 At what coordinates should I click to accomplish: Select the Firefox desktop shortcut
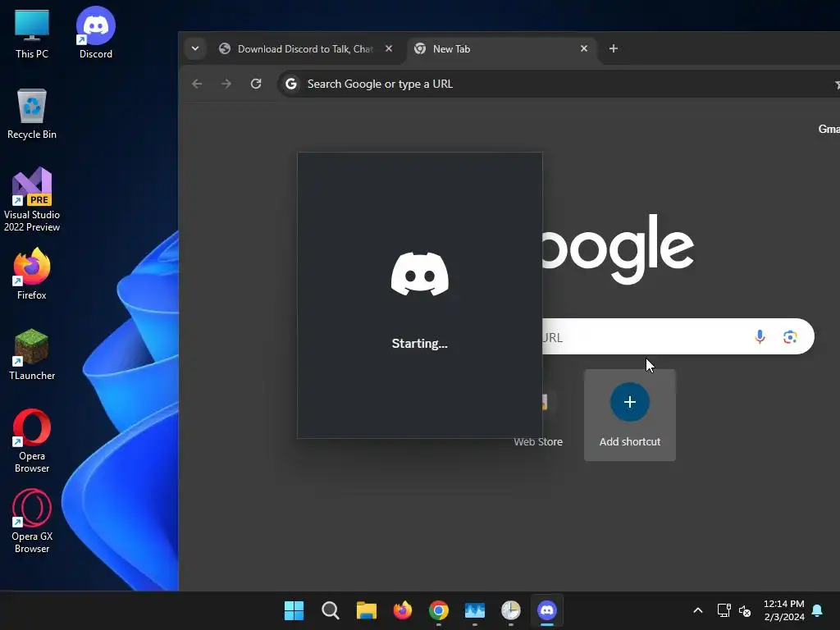coord(32,274)
